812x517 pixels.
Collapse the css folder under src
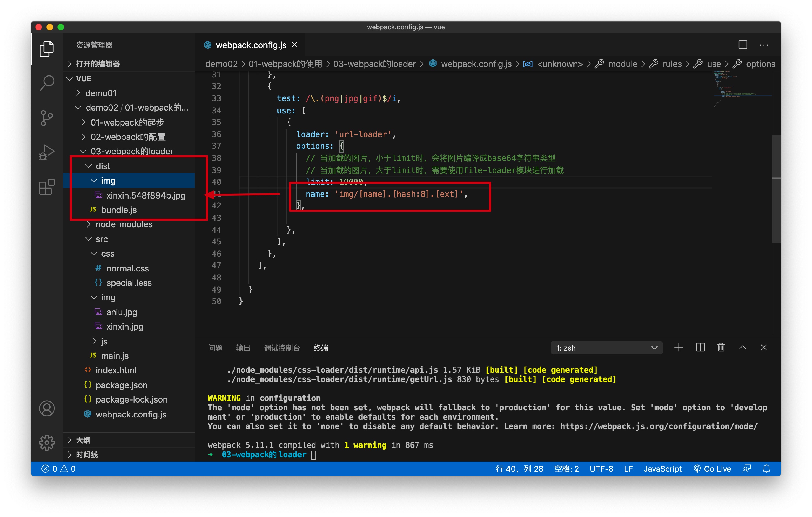(129, 254)
